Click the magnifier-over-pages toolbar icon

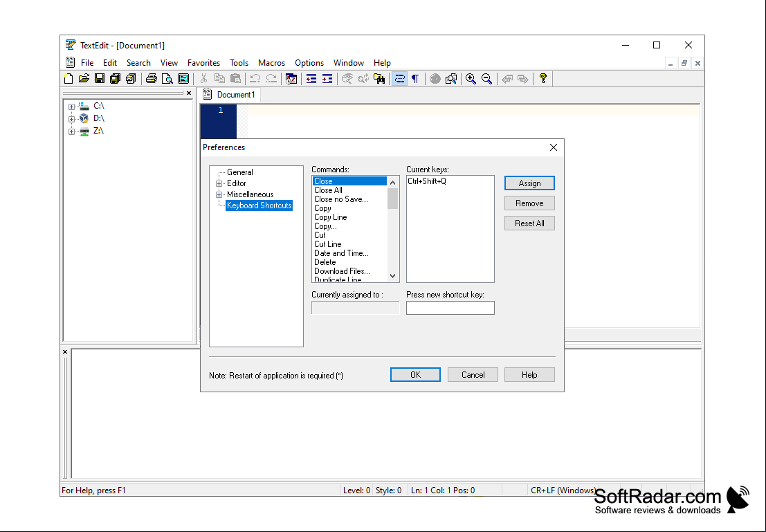pyautogui.click(x=451, y=79)
